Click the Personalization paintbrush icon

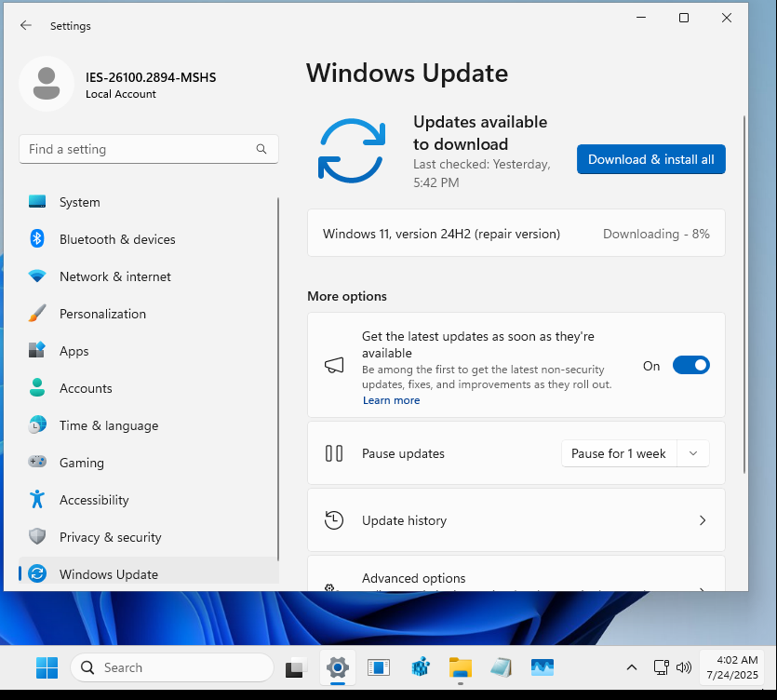37,314
